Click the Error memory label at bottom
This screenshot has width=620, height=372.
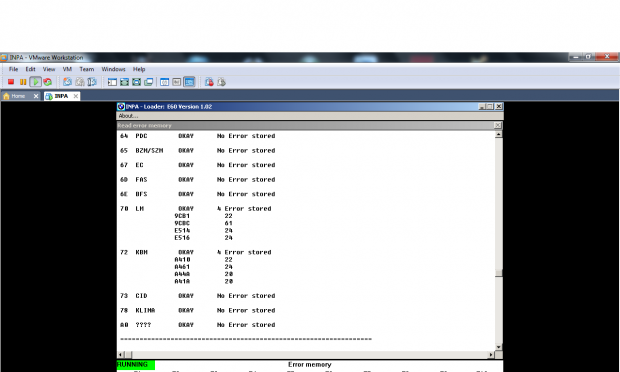click(x=310, y=364)
